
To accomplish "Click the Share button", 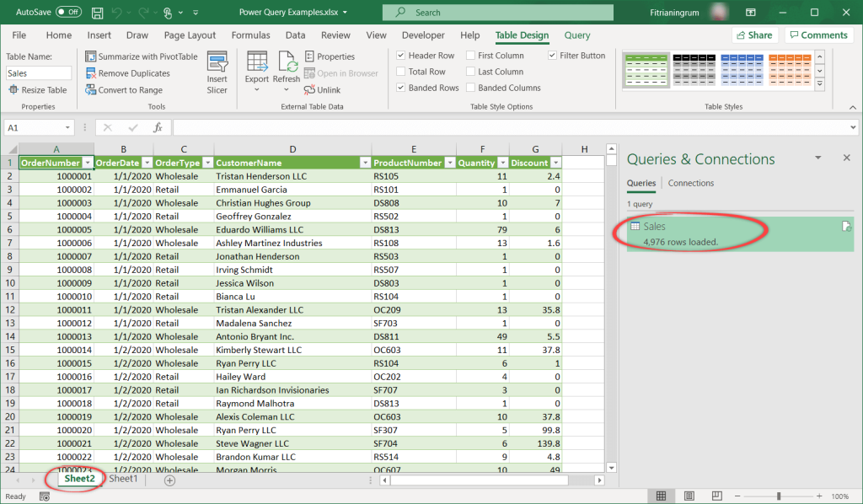I will (x=754, y=35).
